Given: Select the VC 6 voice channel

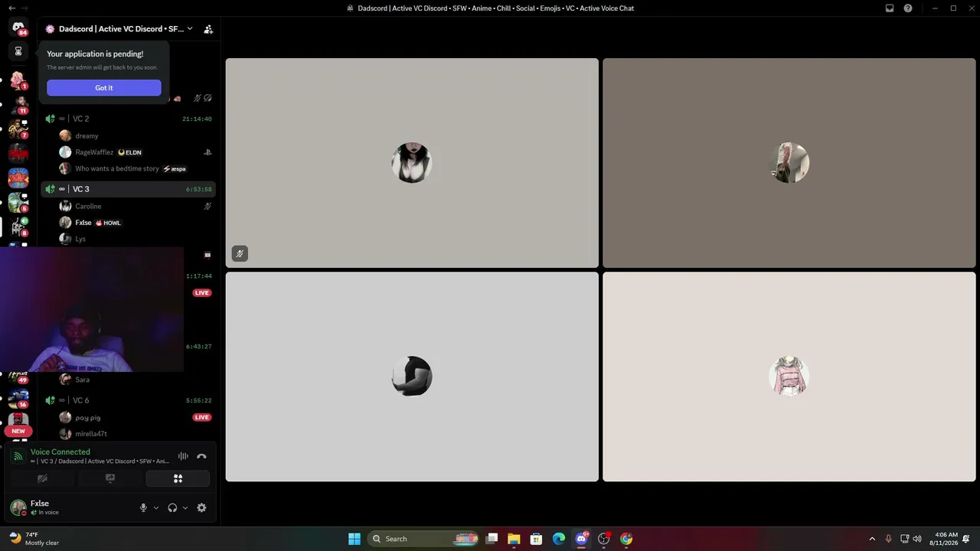Looking at the screenshot, I should 127,400.
